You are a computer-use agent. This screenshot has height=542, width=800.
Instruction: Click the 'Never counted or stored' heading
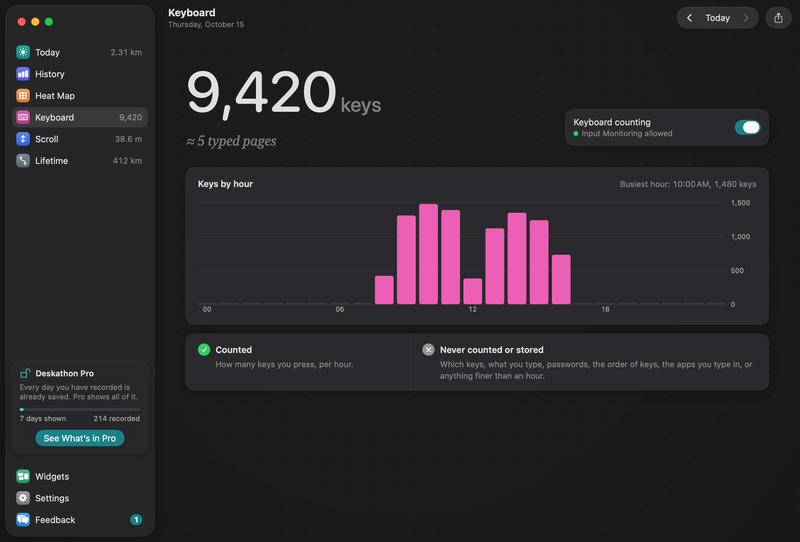(x=491, y=350)
